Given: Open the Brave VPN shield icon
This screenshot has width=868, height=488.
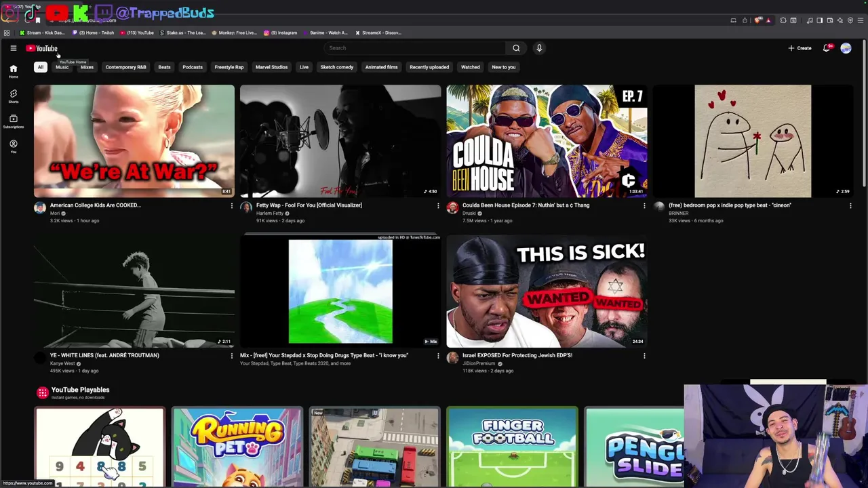Looking at the screenshot, I should point(850,20).
